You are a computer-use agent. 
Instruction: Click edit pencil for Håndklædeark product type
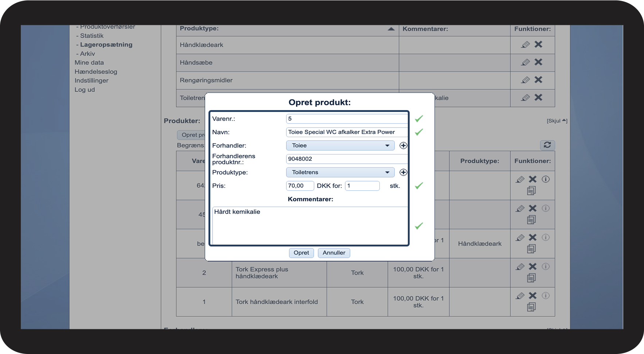[525, 44]
